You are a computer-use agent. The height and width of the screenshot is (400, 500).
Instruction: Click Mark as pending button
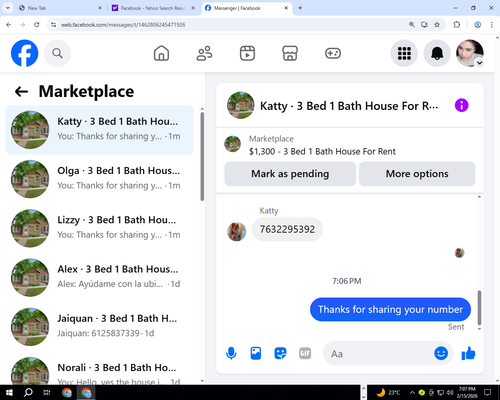pos(290,174)
